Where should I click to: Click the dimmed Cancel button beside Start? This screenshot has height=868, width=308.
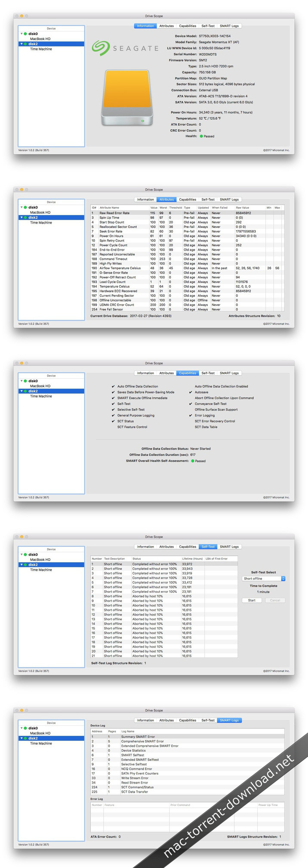point(275,600)
